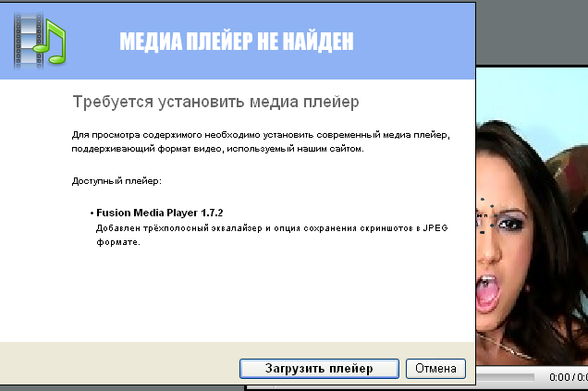This screenshot has height=391, width=588.
Task: Click the "Отмена" button
Action: coord(435,369)
